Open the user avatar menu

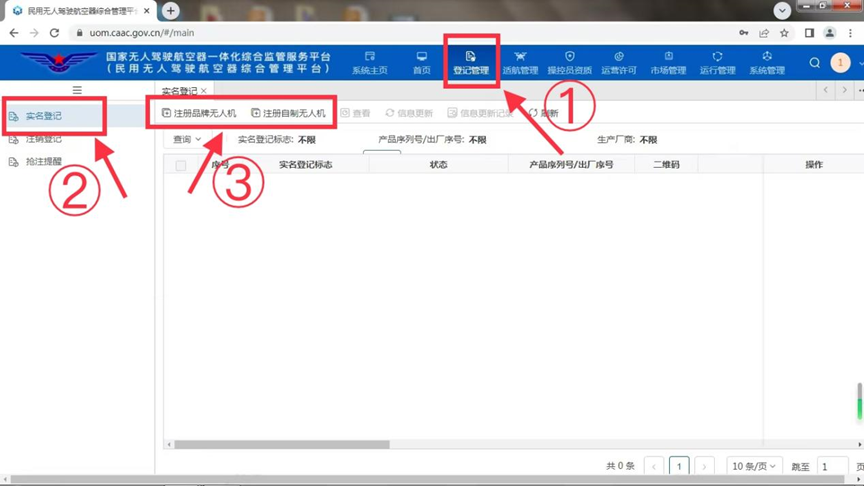pyautogui.click(x=840, y=63)
